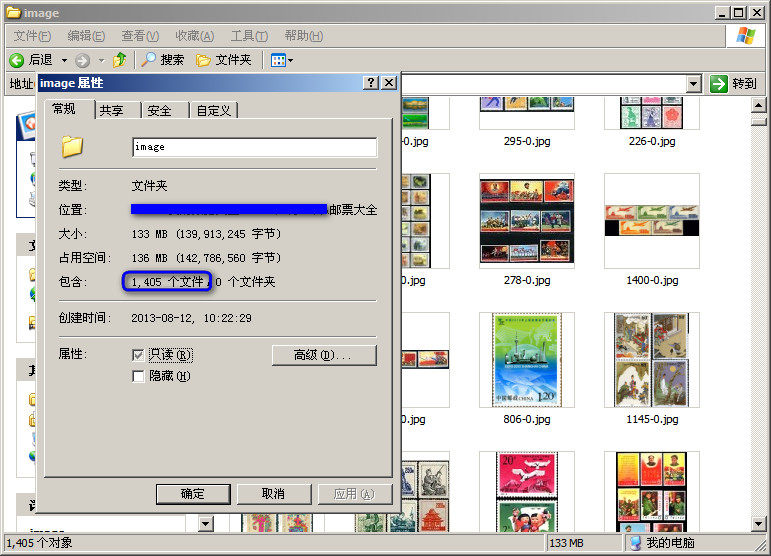Open the 编辑(E) menu
The width and height of the screenshot is (771, 556).
point(86,36)
